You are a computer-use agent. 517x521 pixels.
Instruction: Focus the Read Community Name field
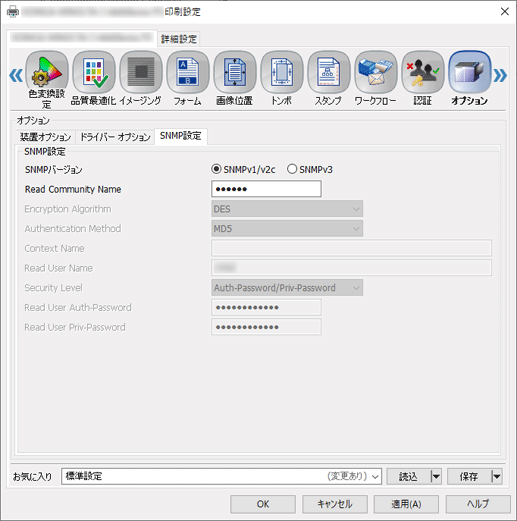tap(266, 189)
